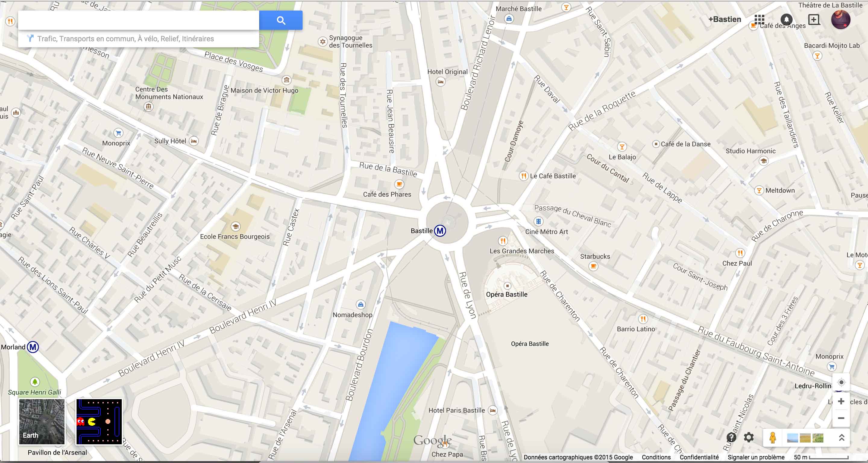Zoom out with the minus button
This screenshot has height=463, width=868.
pyautogui.click(x=841, y=418)
